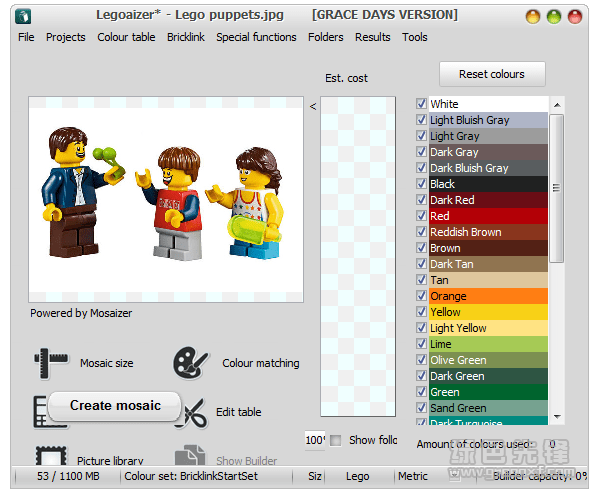Toggle the Green colour checkbox

coord(421,392)
